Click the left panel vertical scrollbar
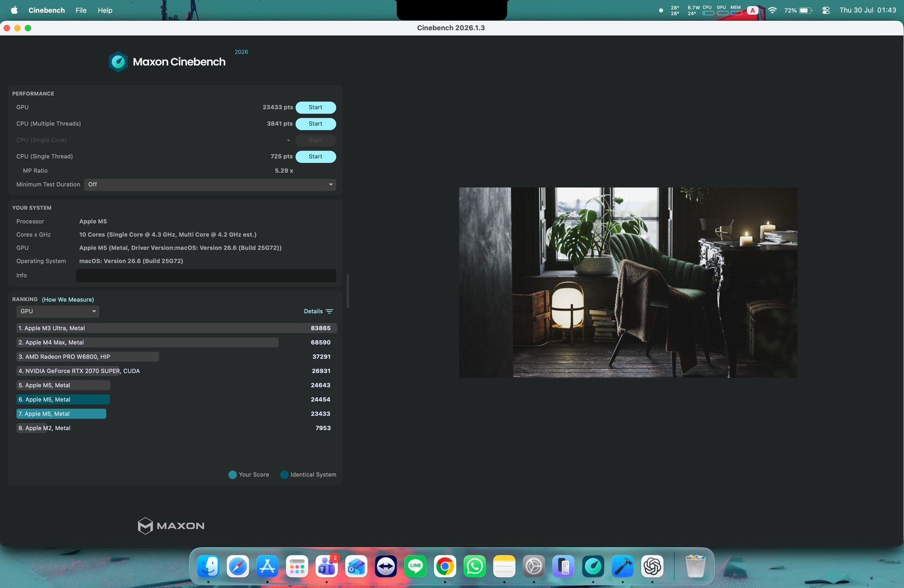The image size is (904, 588). pos(348,291)
